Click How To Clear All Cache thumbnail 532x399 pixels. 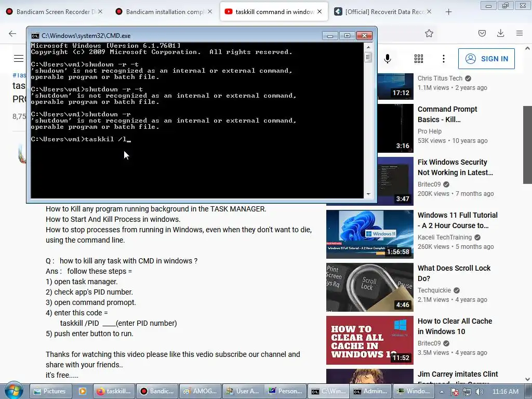(x=369, y=340)
